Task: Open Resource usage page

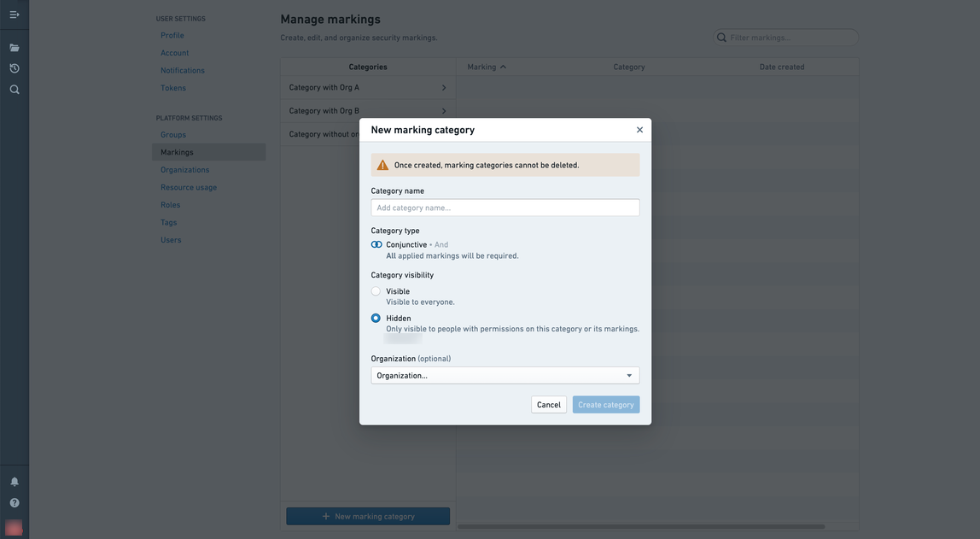Action: (x=189, y=187)
